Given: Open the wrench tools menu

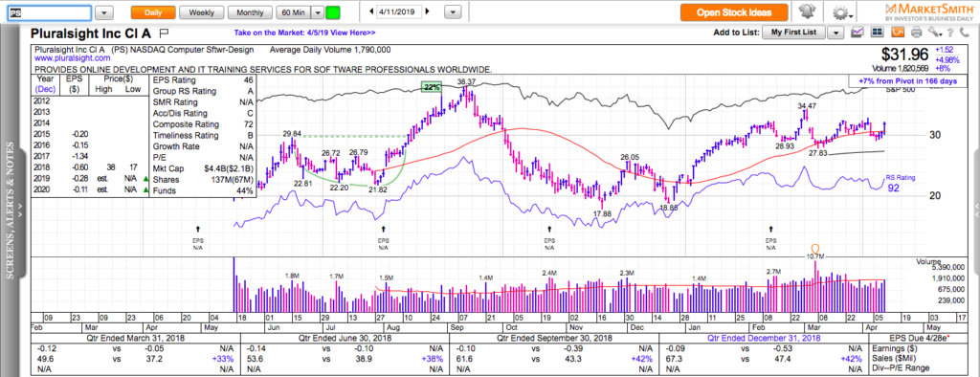Looking at the screenshot, I should tap(934, 33).
